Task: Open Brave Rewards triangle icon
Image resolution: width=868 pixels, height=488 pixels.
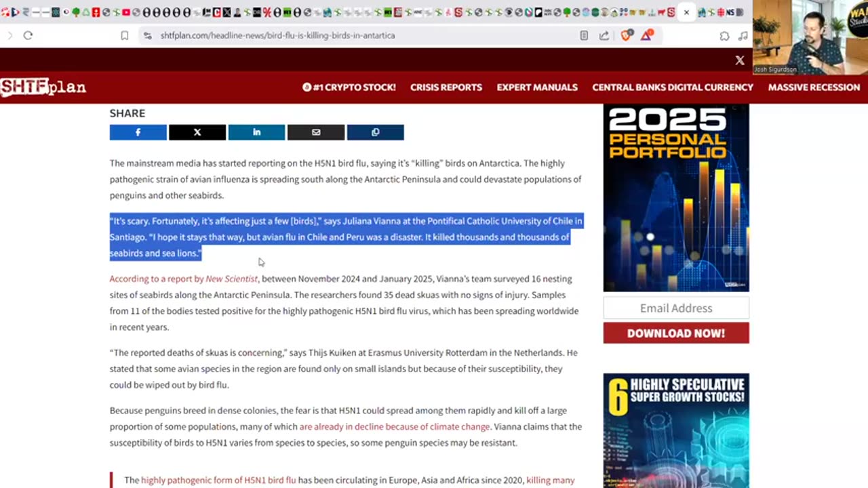Action: (646, 35)
